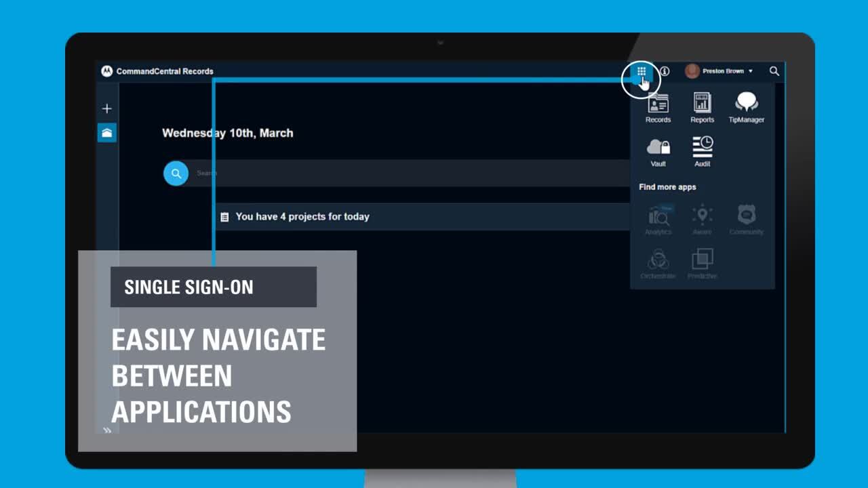Viewport: 868px width, 488px height.
Task: Click the magnifier icon in top bar
Action: click(x=774, y=71)
